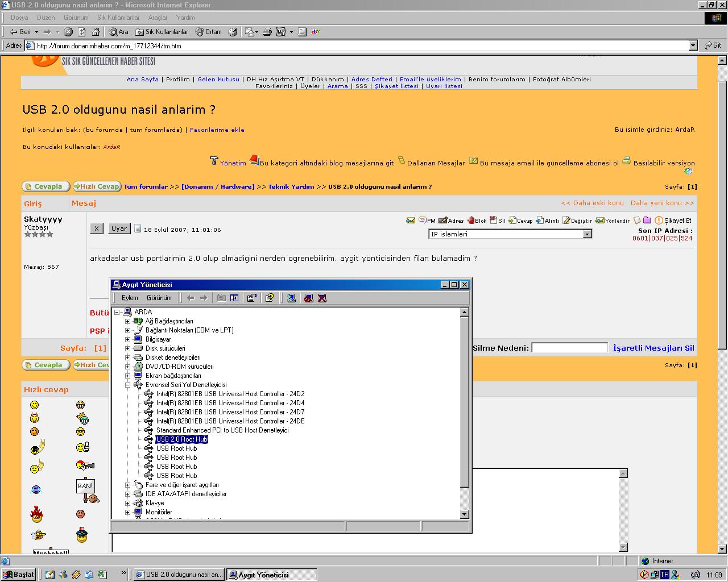This screenshot has width=728, height=582.
Task: Click Scan for hardware changes icon
Action: pyautogui.click(x=291, y=298)
